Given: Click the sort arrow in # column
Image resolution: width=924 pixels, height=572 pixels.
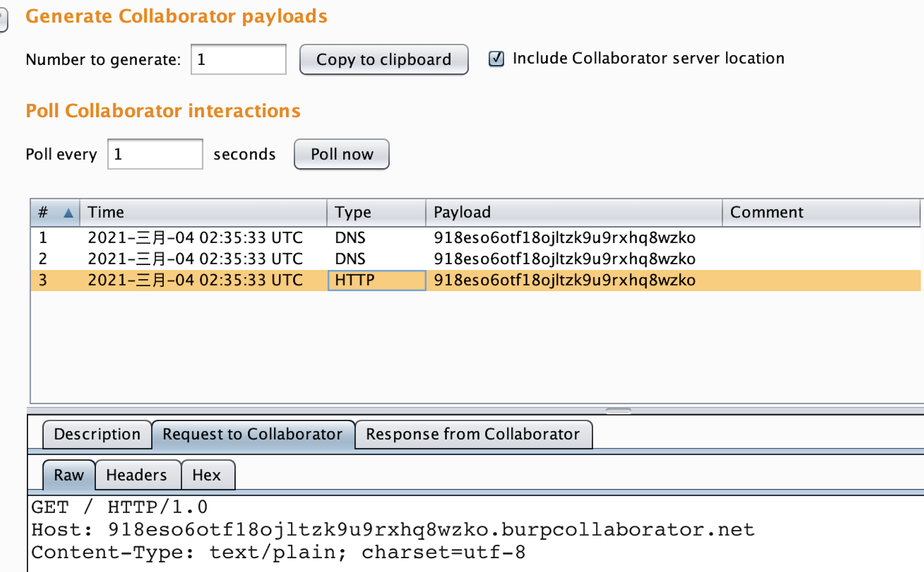Looking at the screenshot, I should (68, 213).
